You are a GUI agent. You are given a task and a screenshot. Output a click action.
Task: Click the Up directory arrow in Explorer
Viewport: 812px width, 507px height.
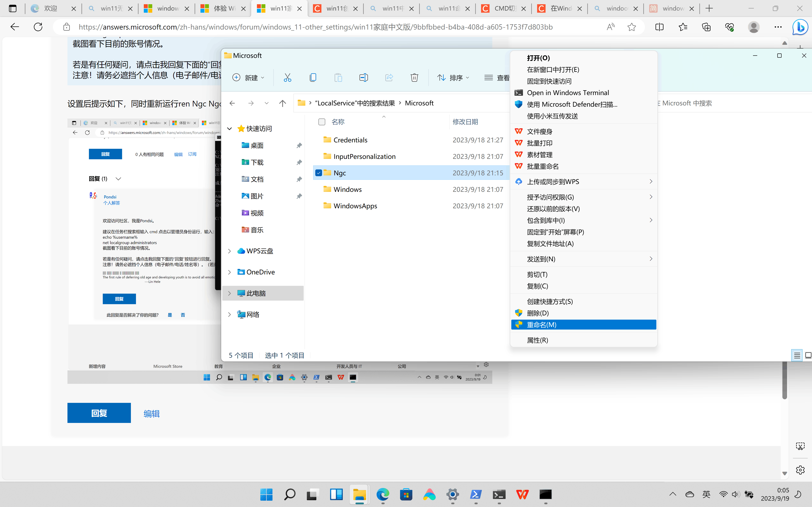(x=283, y=103)
